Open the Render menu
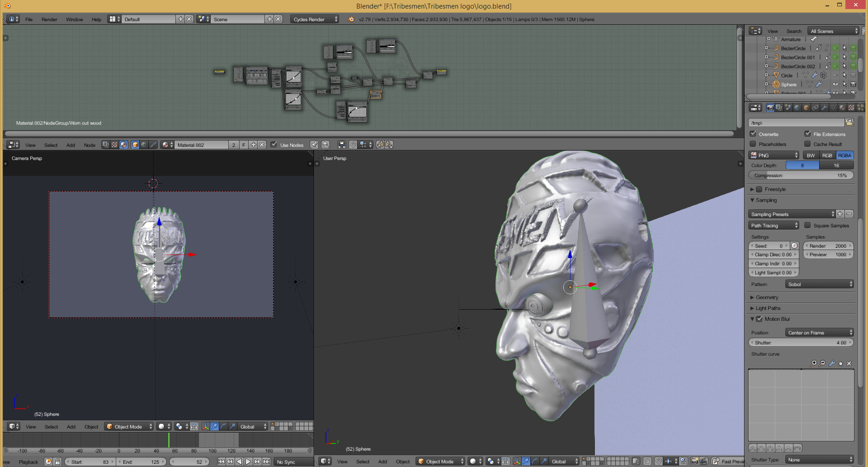This screenshot has width=868, height=467. click(49, 19)
